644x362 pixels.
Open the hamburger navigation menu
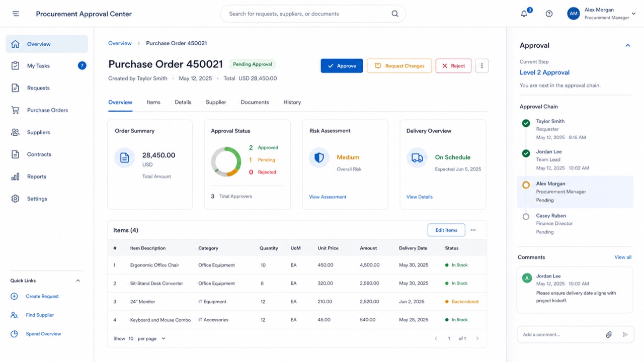tap(16, 14)
